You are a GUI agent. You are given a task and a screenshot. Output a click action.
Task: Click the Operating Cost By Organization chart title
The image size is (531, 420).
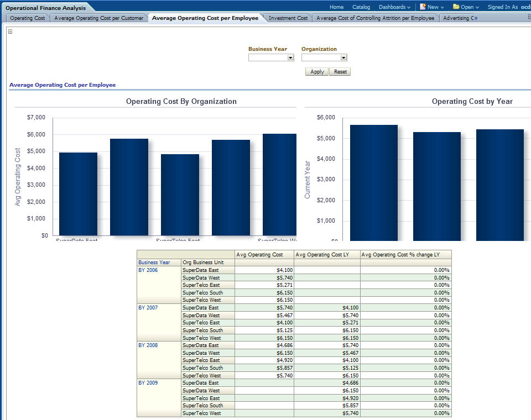(181, 101)
